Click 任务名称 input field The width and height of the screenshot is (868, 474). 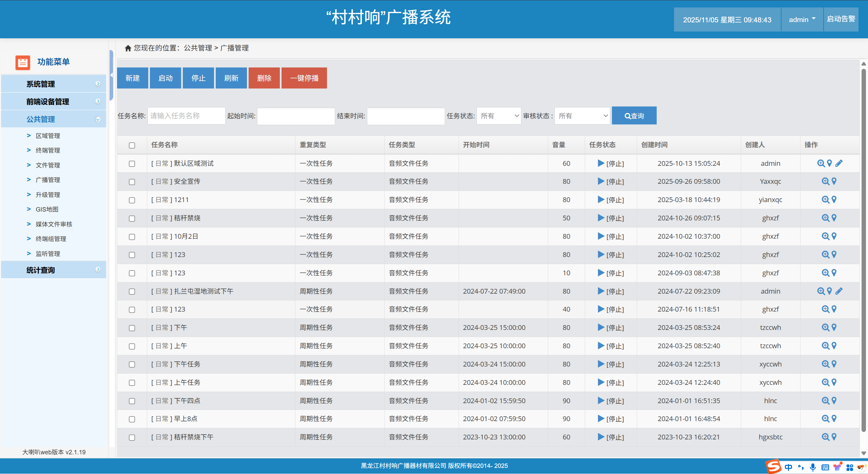click(x=186, y=116)
